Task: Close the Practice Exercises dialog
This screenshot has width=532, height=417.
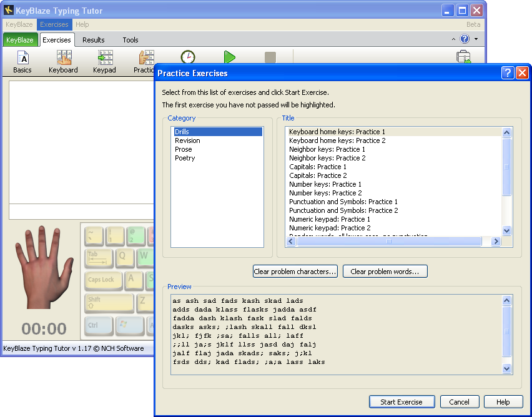Action: (522, 73)
